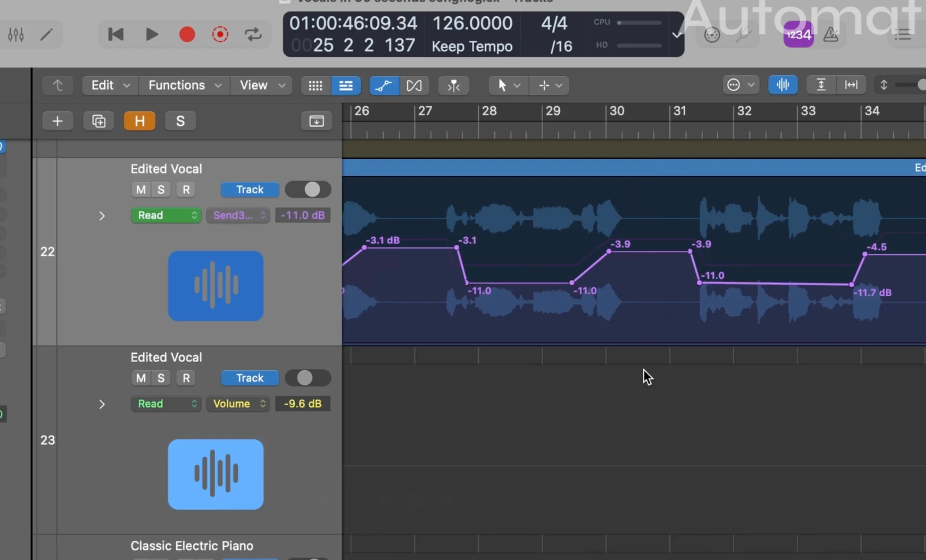926x560 pixels.
Task: Click the Capture Recording button
Action: pyautogui.click(x=220, y=35)
